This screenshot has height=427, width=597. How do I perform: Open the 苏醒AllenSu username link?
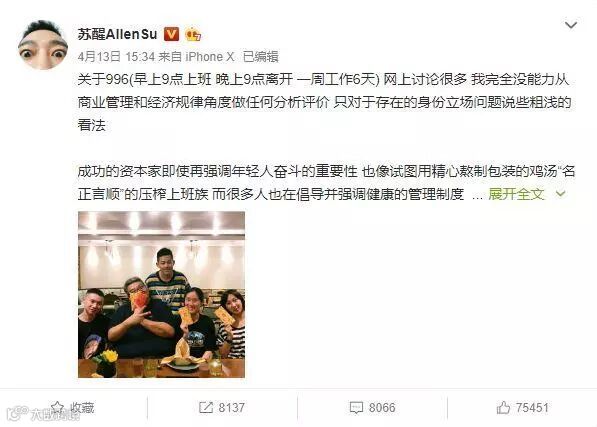[117, 34]
